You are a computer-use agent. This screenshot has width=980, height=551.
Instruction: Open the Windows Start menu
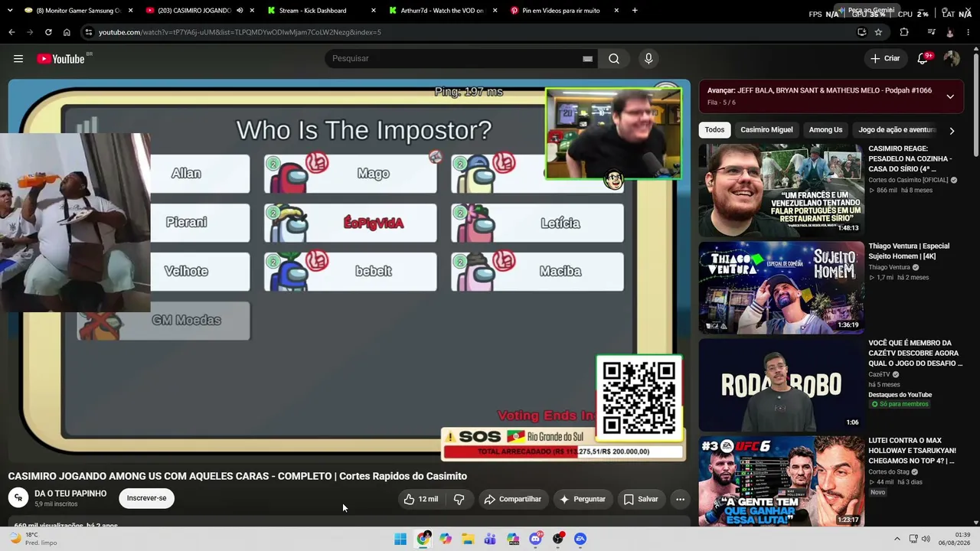pos(400,539)
